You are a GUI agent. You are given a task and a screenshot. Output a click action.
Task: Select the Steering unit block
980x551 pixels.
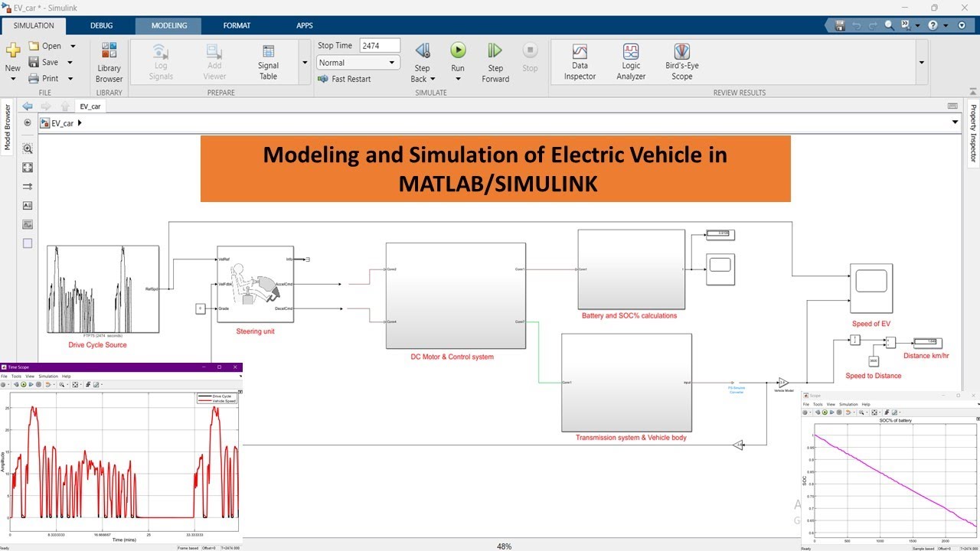click(x=255, y=285)
